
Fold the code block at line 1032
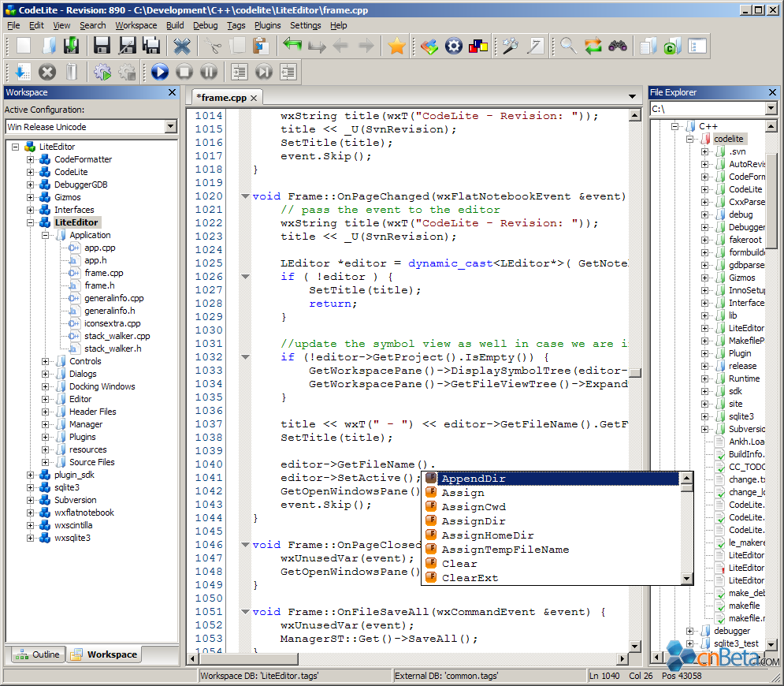(246, 357)
